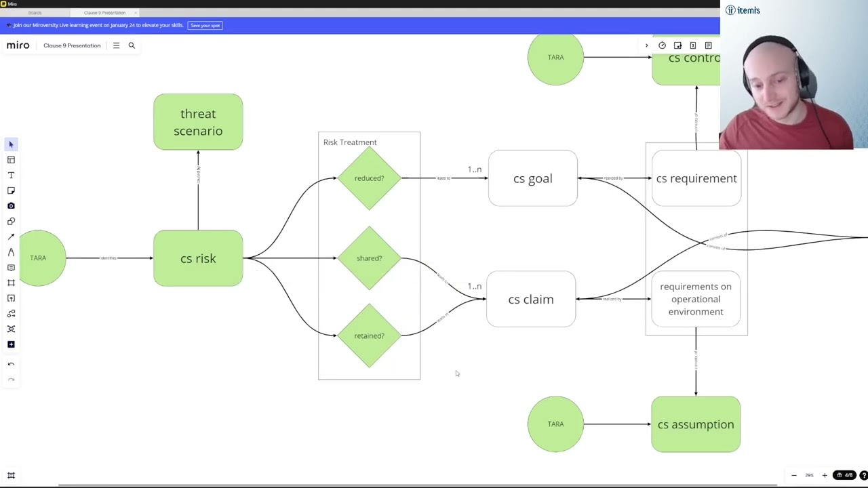Open the board main menu
Image resolution: width=868 pixels, height=488 pixels.
pyautogui.click(x=116, y=45)
